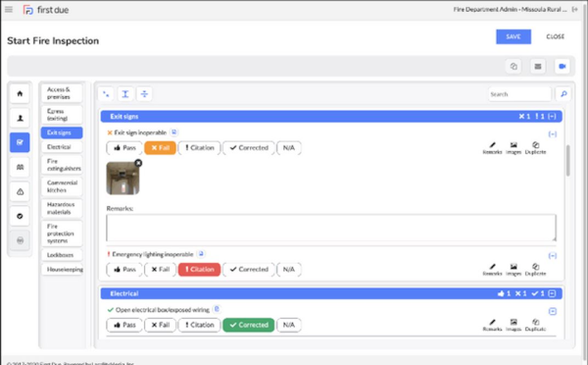Remove the attached exit sign photo
This screenshot has width=588, height=365.
(x=138, y=163)
